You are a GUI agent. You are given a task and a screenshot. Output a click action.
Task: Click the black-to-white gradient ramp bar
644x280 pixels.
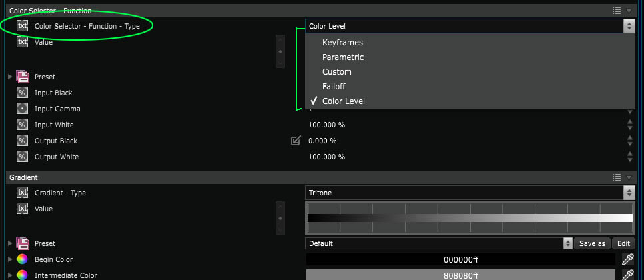(x=470, y=218)
